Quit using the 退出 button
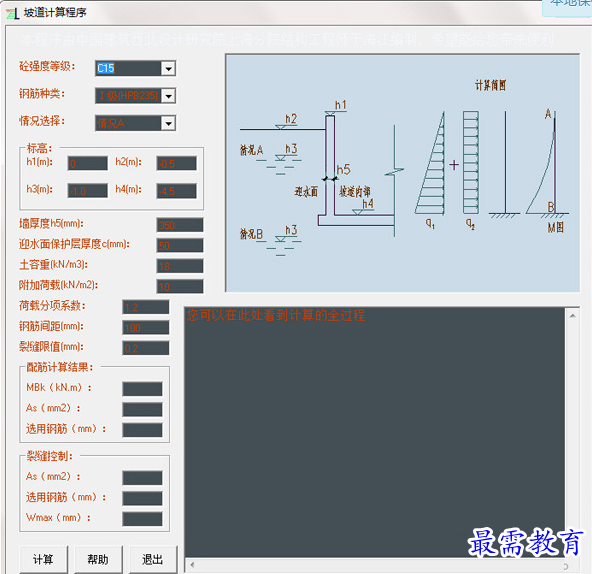This screenshot has height=574, width=592. [153, 559]
